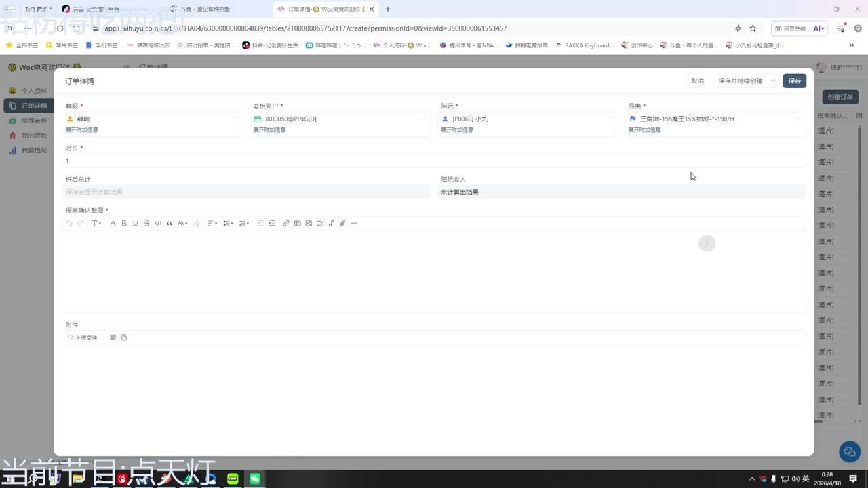The height and width of the screenshot is (488, 868).
Task: Click the eraser clear-format icon
Action: pyautogui.click(x=197, y=223)
